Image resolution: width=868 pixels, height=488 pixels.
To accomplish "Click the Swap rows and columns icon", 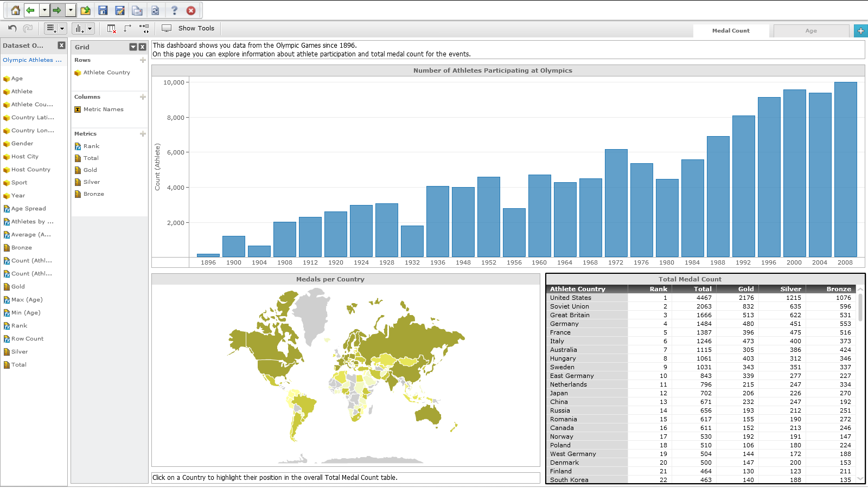I will [127, 28].
